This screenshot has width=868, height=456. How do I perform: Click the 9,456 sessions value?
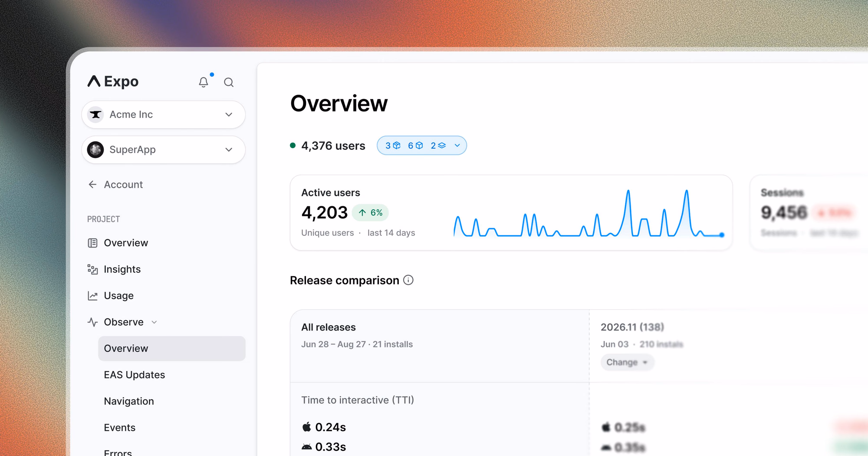(x=784, y=213)
